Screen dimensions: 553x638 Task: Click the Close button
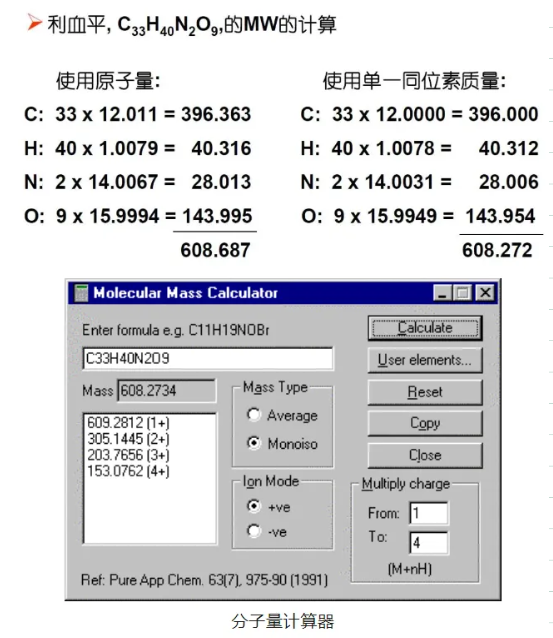(425, 455)
